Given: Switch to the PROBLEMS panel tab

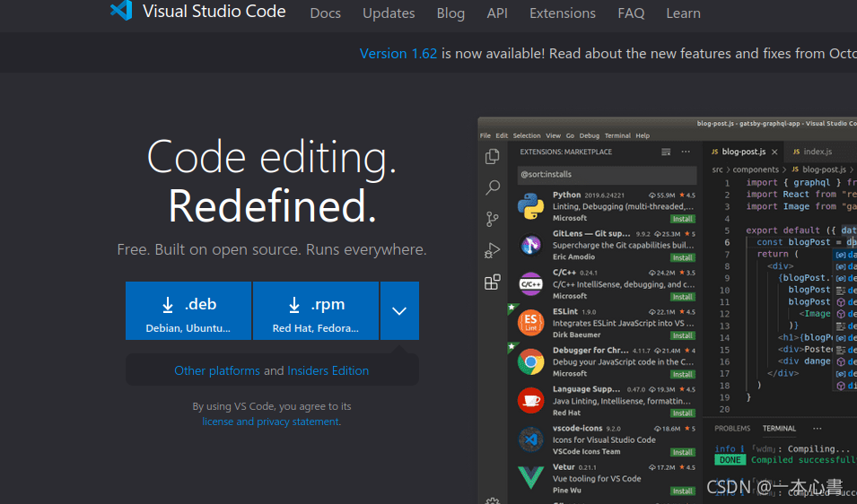Looking at the screenshot, I should pyautogui.click(x=732, y=429).
